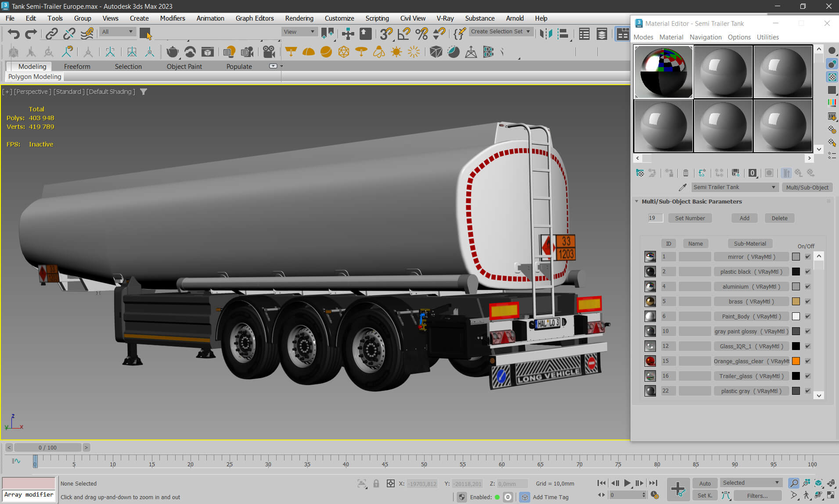
Task: Toggle the brass On/Off checkbox
Action: click(x=807, y=301)
